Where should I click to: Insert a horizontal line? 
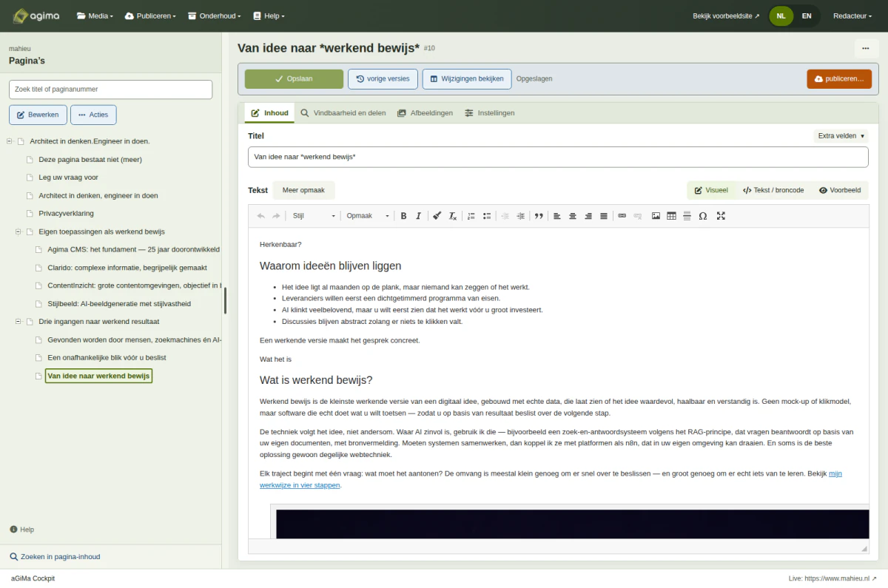(687, 216)
